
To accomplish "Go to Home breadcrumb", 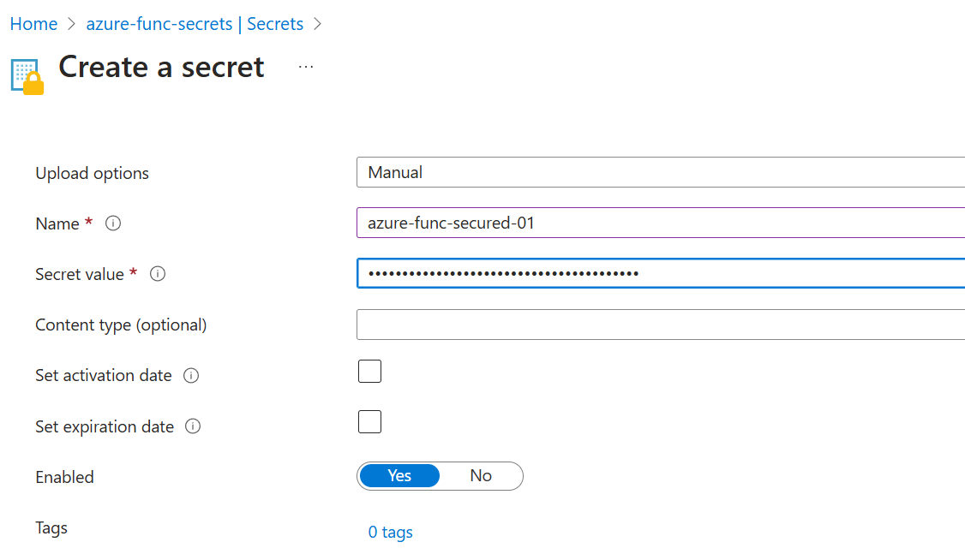I will tap(33, 24).
